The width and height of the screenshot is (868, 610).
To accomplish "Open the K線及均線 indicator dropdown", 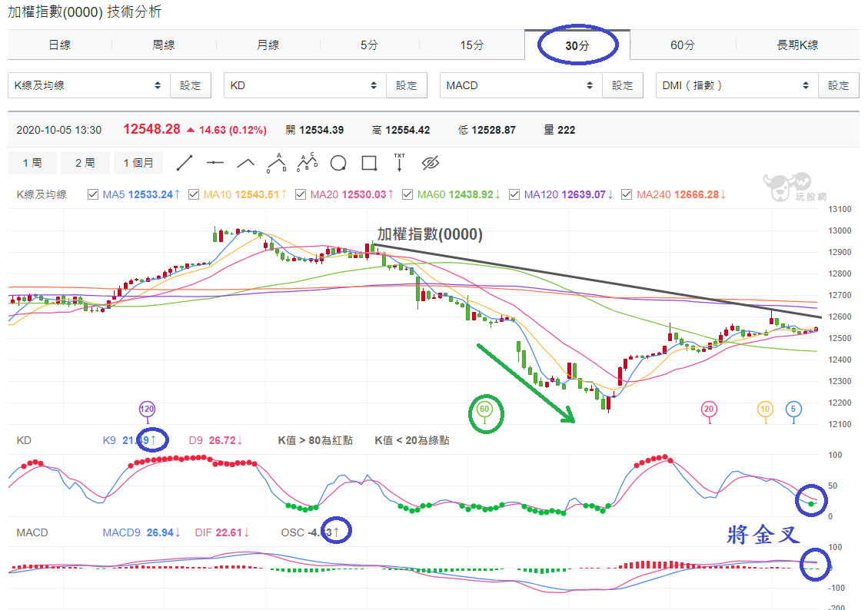I will pos(88,85).
